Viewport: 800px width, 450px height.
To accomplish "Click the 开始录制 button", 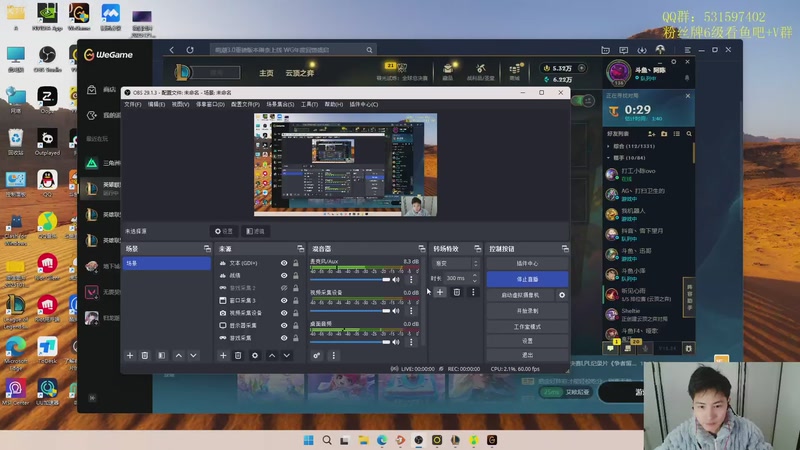I will point(527,311).
